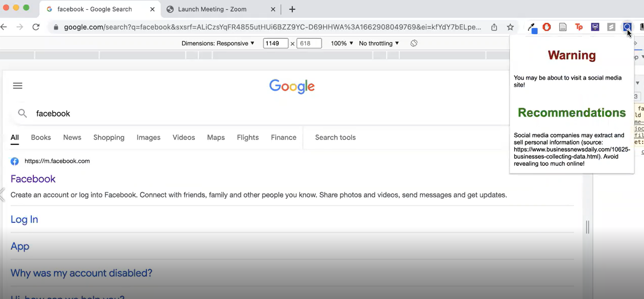Toggle device rotation icon in toolbar
Viewport: 644px width, 299px height.
point(414,43)
